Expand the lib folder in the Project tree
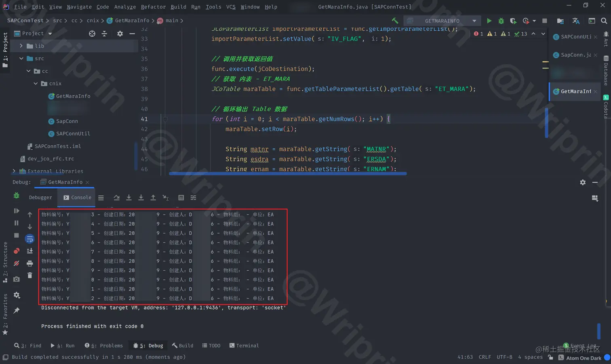The height and width of the screenshot is (364, 611). coord(21,46)
